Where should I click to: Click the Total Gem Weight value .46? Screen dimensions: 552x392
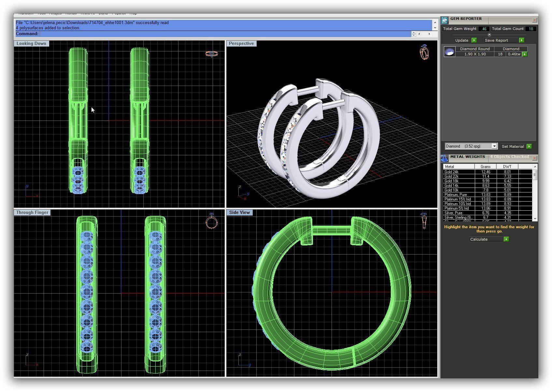pos(484,29)
